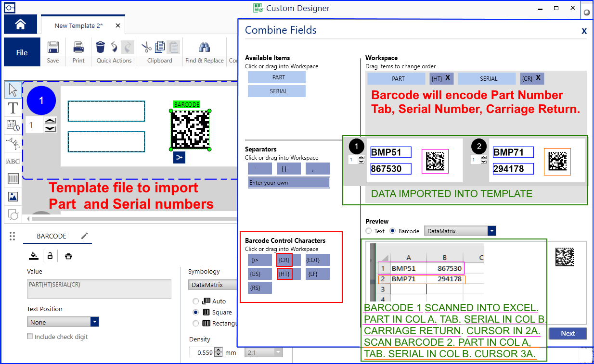Add the {GS} control character
594x364 pixels.
tap(260, 274)
